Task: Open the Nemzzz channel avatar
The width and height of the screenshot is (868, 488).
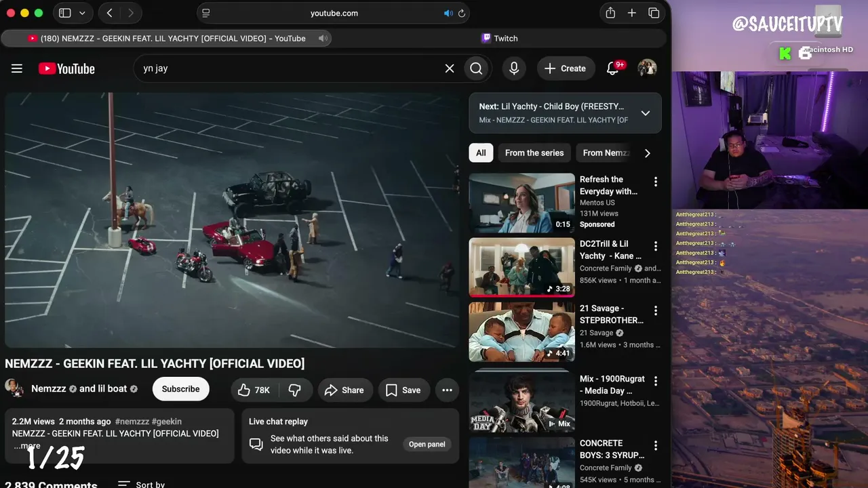Action: [14, 388]
